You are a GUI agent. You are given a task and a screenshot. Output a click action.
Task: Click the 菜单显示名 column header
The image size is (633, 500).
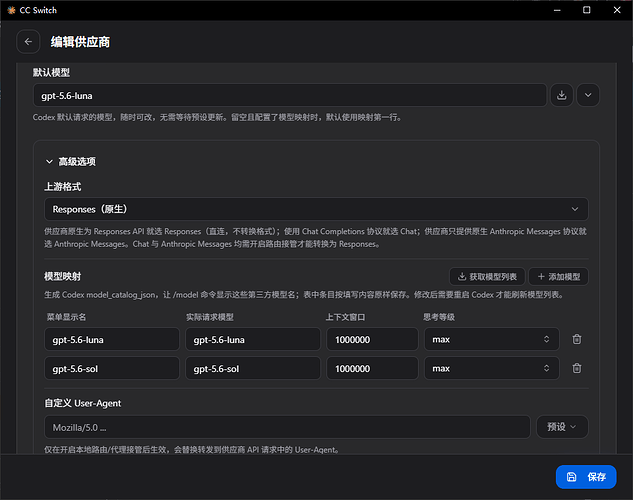click(66, 317)
